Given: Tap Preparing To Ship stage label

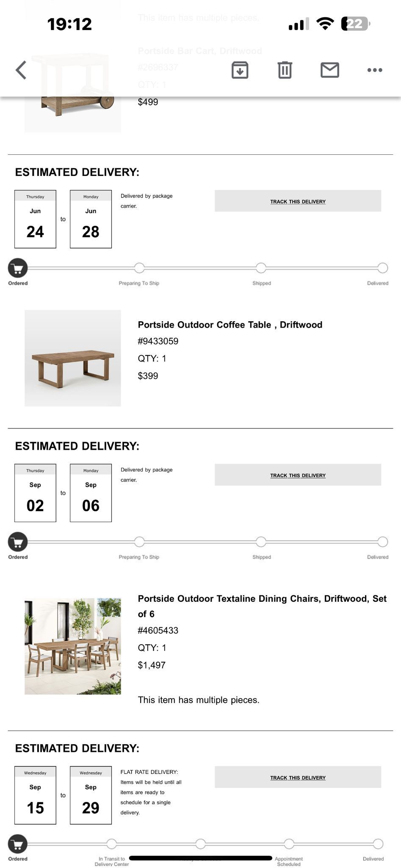Looking at the screenshot, I should (139, 283).
